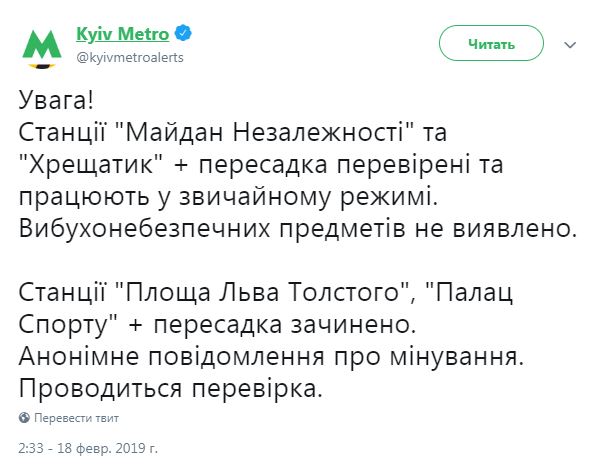This screenshot has height=467, width=592.
Task: Click the line працюють у звичайному режимі
Action: coord(228,197)
